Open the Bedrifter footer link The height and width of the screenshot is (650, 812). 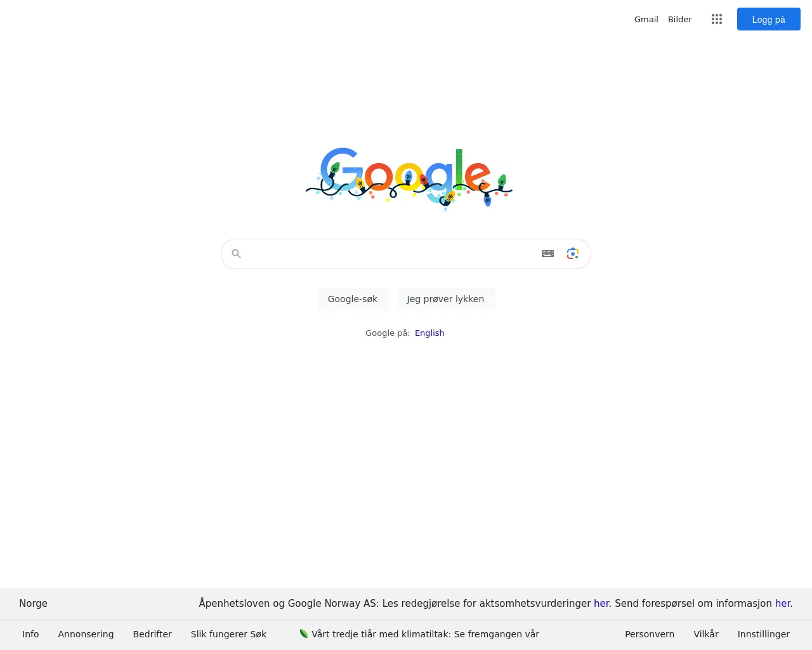pyautogui.click(x=152, y=634)
